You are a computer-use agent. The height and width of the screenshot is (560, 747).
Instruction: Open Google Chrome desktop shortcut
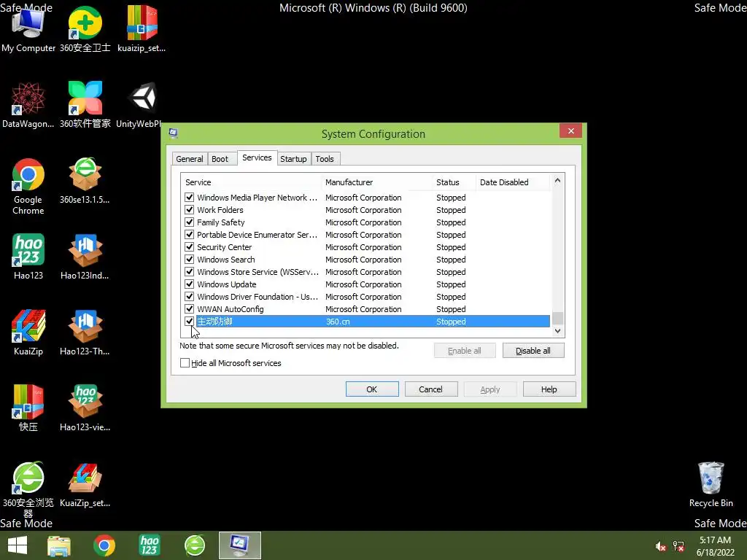pyautogui.click(x=28, y=187)
